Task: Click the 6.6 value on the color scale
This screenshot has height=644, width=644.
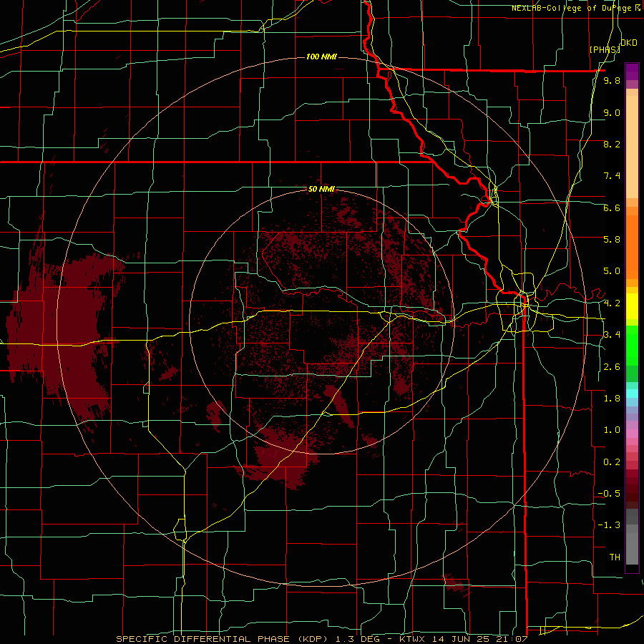Action: tap(612, 208)
